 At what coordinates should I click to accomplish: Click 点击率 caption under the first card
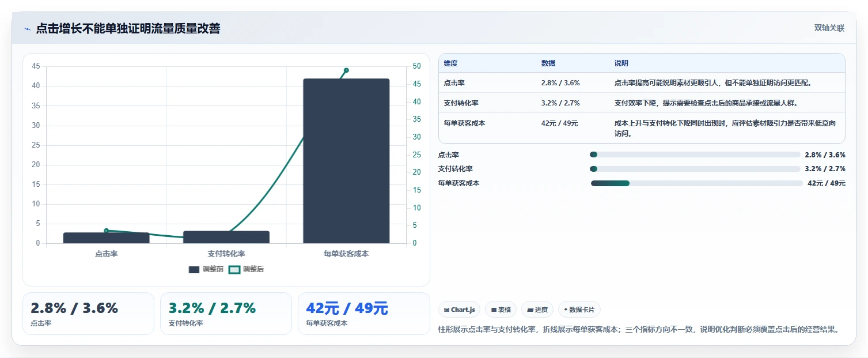[41, 323]
